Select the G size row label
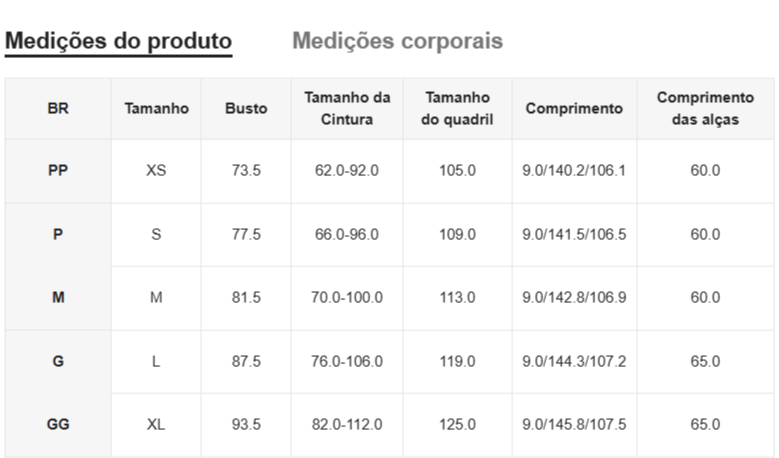 [58, 361]
